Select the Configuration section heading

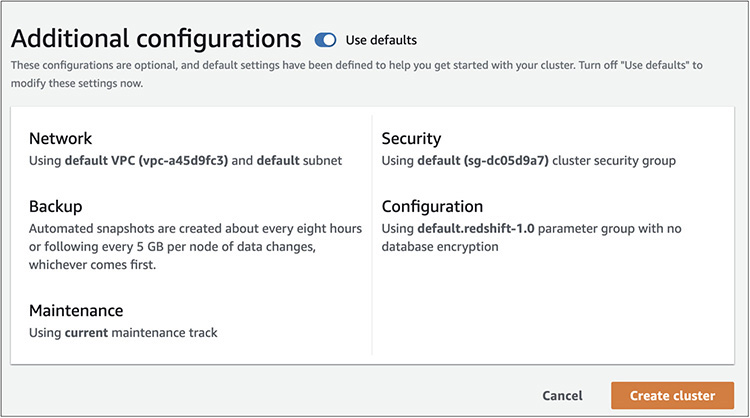432,206
